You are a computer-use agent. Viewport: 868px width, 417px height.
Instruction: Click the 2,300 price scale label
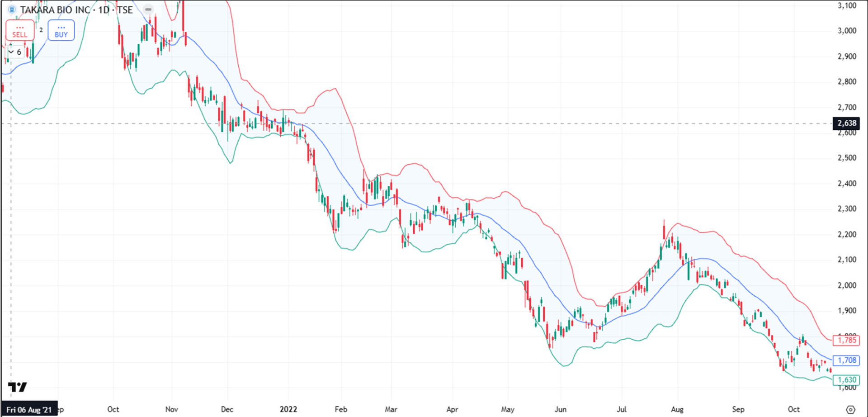[847, 209]
